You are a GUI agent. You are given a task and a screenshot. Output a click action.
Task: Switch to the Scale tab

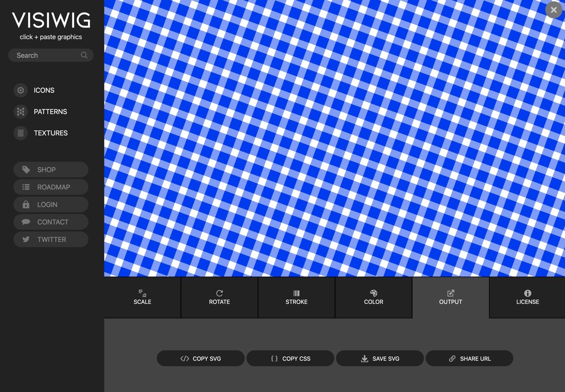click(142, 297)
